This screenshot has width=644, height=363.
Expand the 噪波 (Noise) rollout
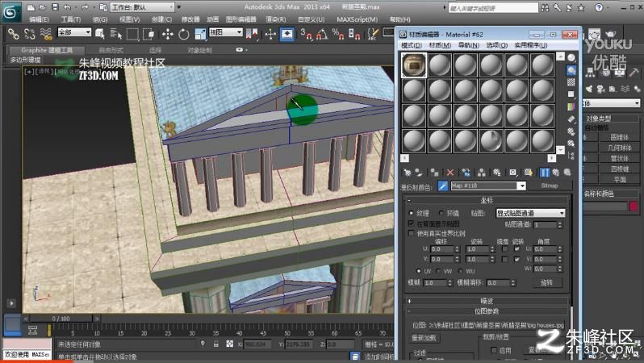tap(487, 301)
